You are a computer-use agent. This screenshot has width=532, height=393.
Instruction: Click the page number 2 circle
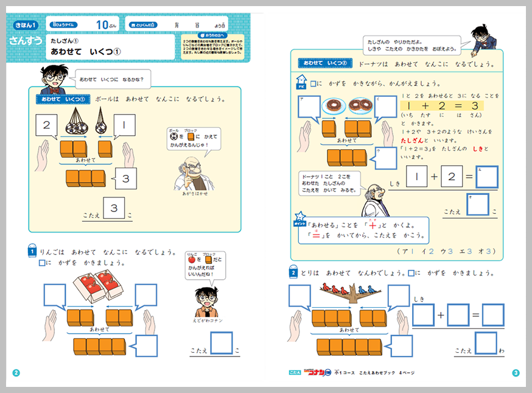(x=16, y=373)
